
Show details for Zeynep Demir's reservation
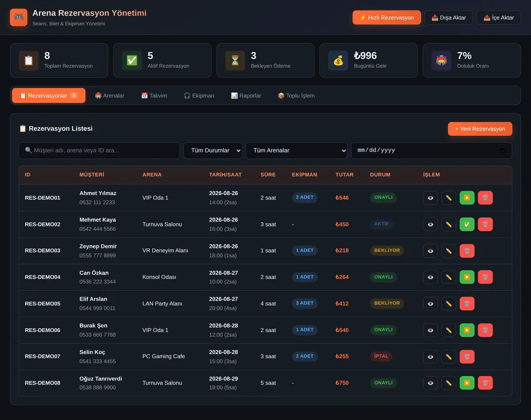coord(431,251)
